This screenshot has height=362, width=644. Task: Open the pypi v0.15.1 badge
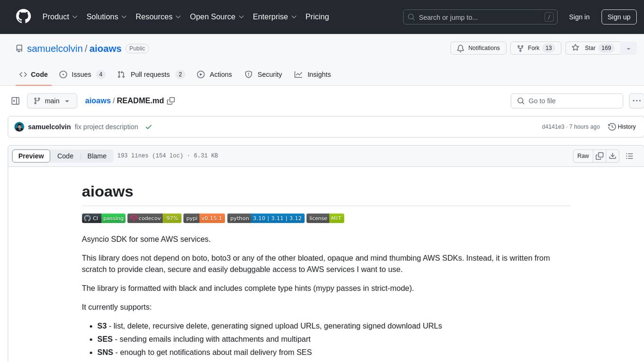point(204,218)
